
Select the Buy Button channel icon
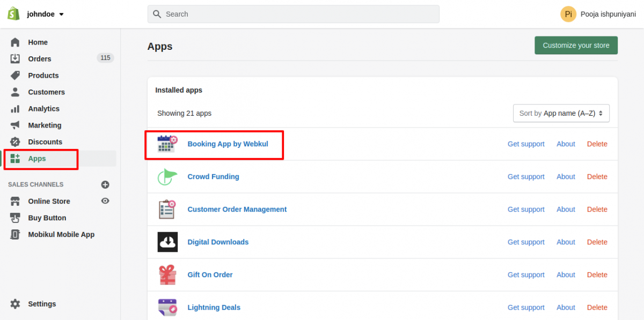coord(15,218)
